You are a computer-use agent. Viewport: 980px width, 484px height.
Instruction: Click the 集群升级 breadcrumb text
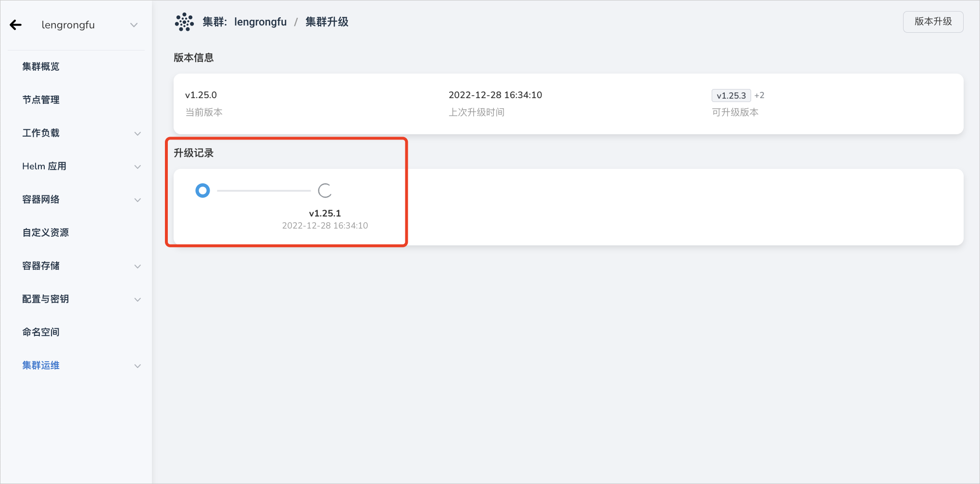pos(327,22)
